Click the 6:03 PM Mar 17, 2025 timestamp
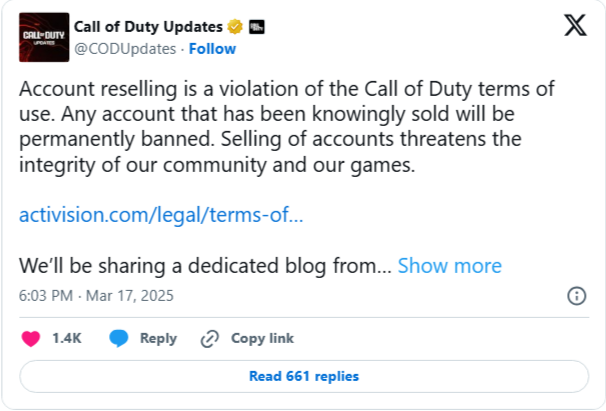The image size is (606, 411). [x=96, y=296]
